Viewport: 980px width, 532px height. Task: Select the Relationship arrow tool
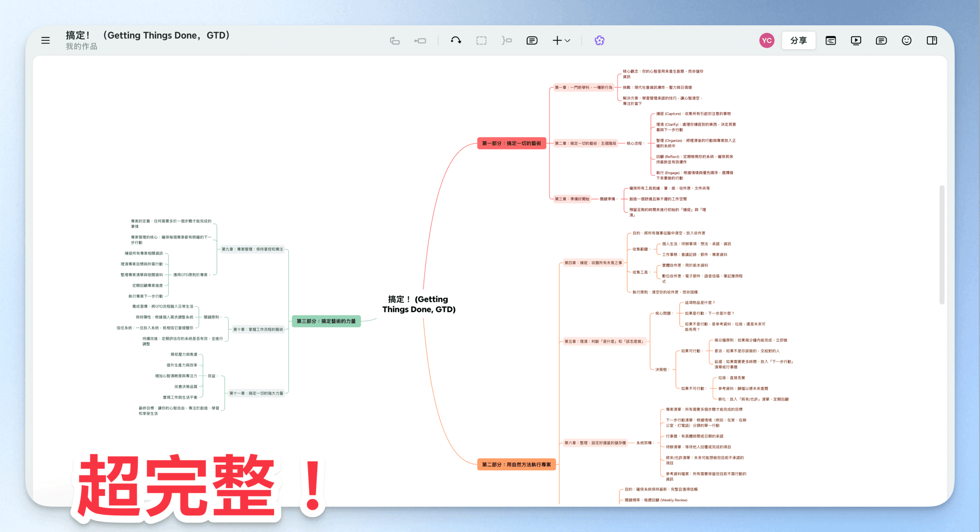(x=456, y=40)
